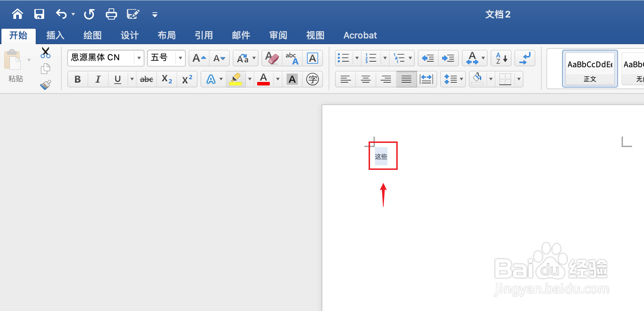644x311 pixels.
Task: Expand the paste options arrow
Action: tap(29, 60)
